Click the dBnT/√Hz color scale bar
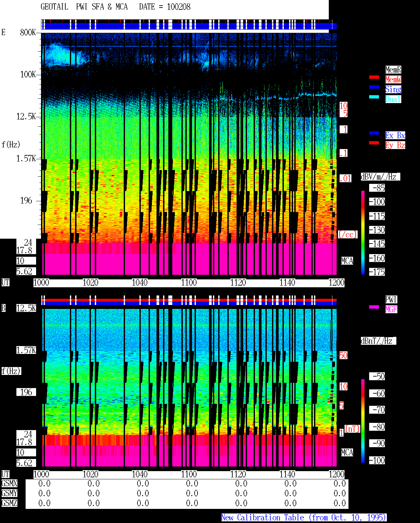This screenshot has width=420, height=523. point(363,421)
